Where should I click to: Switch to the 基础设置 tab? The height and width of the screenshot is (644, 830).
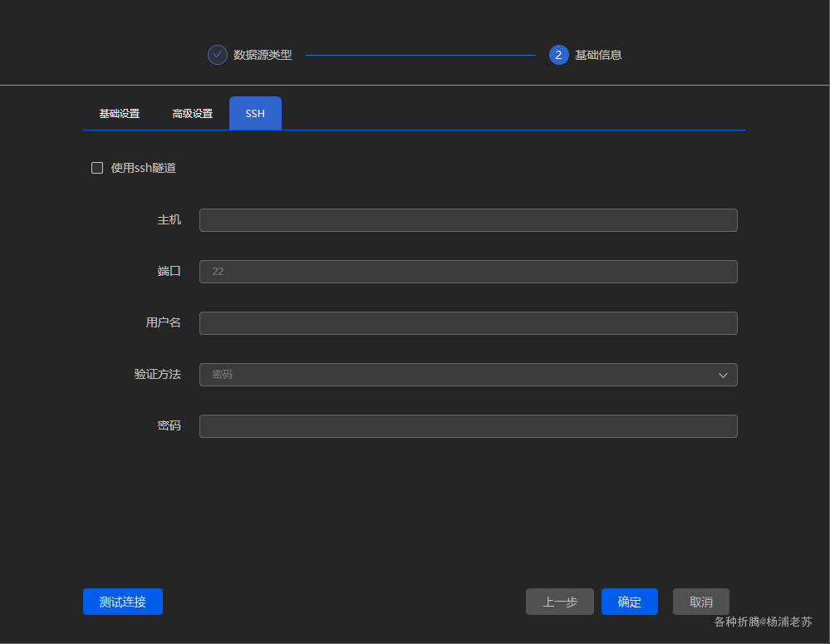pyautogui.click(x=119, y=113)
